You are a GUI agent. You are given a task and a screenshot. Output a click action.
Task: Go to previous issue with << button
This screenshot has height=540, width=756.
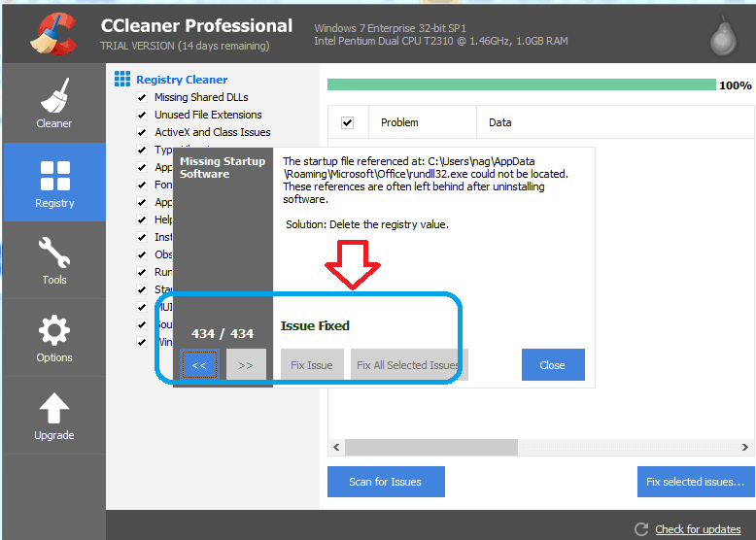(199, 364)
